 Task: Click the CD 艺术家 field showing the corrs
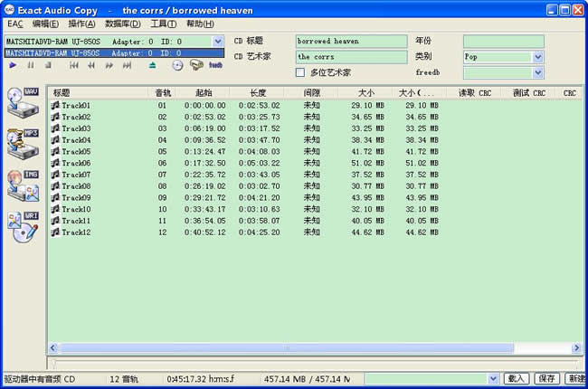(351, 57)
